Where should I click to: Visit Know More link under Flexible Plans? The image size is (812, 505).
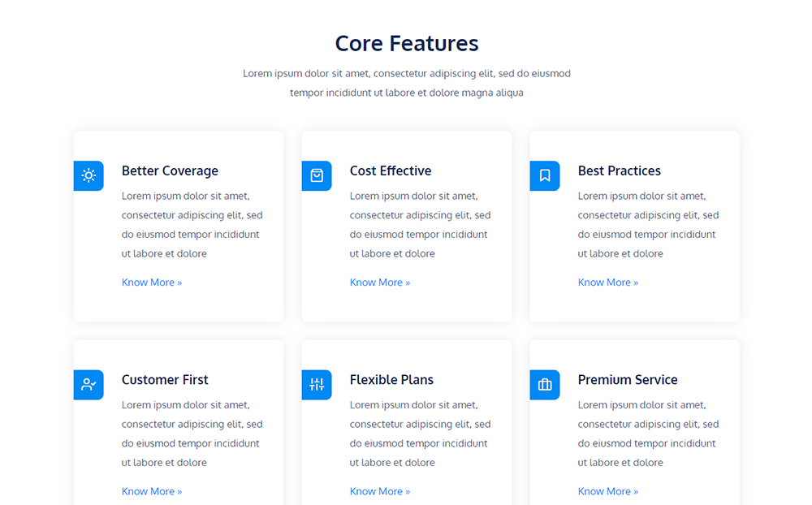[379, 491]
